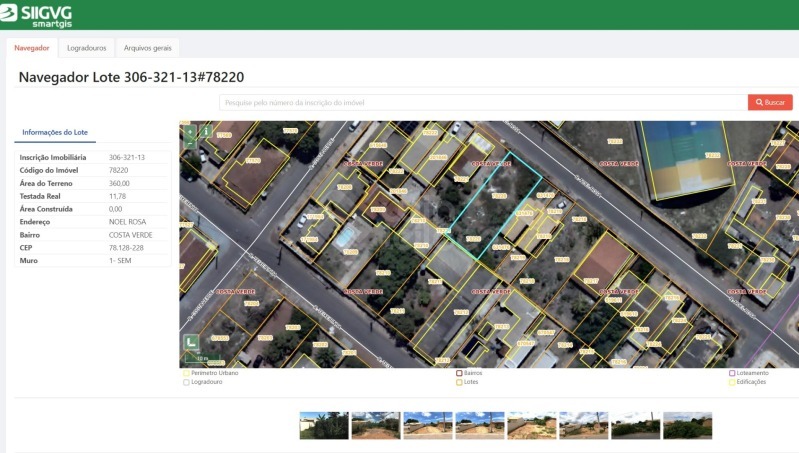Image resolution: width=799 pixels, height=453 pixels.
Task: Open the Logradouros tab
Action: [x=87, y=48]
